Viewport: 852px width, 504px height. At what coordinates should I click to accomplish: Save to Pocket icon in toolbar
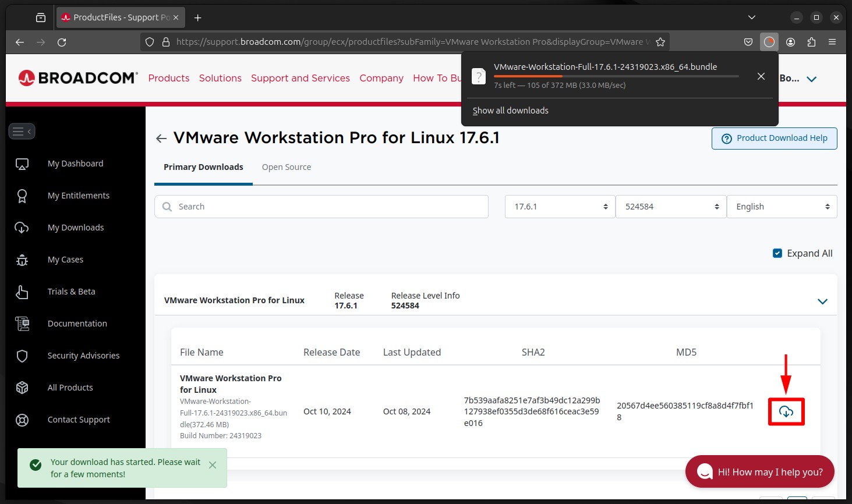pyautogui.click(x=748, y=42)
